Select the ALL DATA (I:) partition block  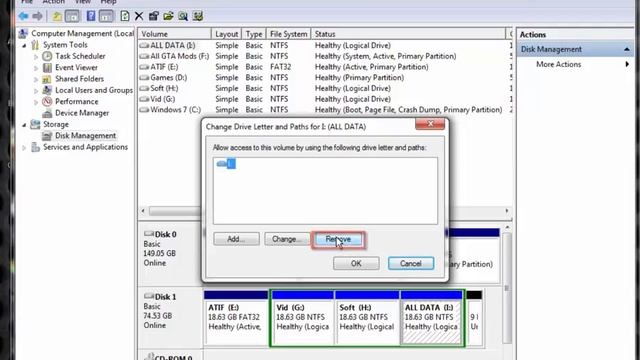tap(432, 317)
